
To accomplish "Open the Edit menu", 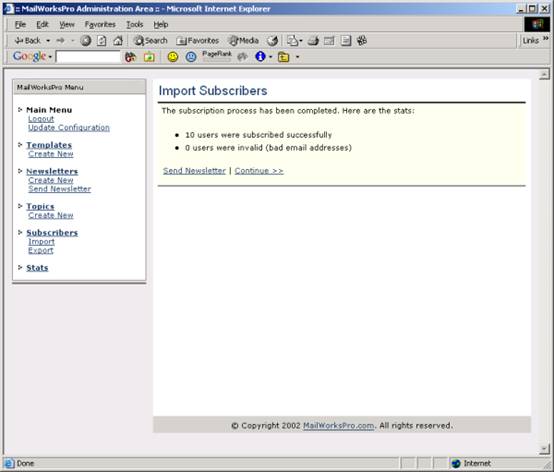I will point(42,24).
